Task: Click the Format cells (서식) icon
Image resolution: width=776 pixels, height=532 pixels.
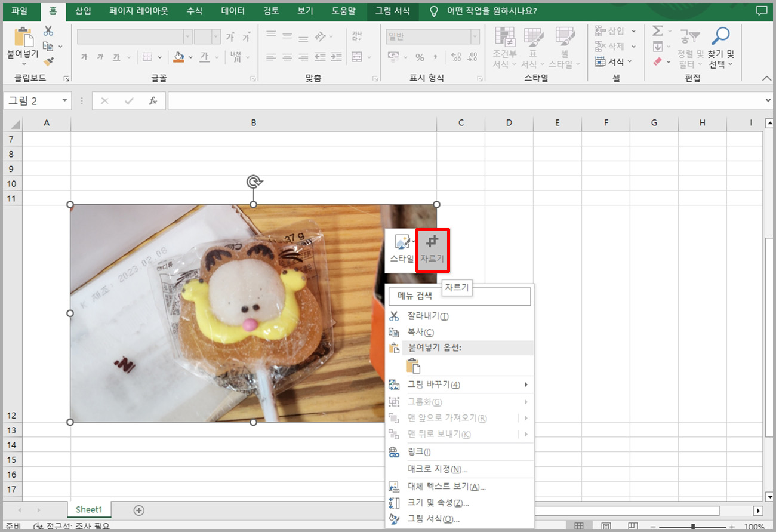Action: click(601, 61)
